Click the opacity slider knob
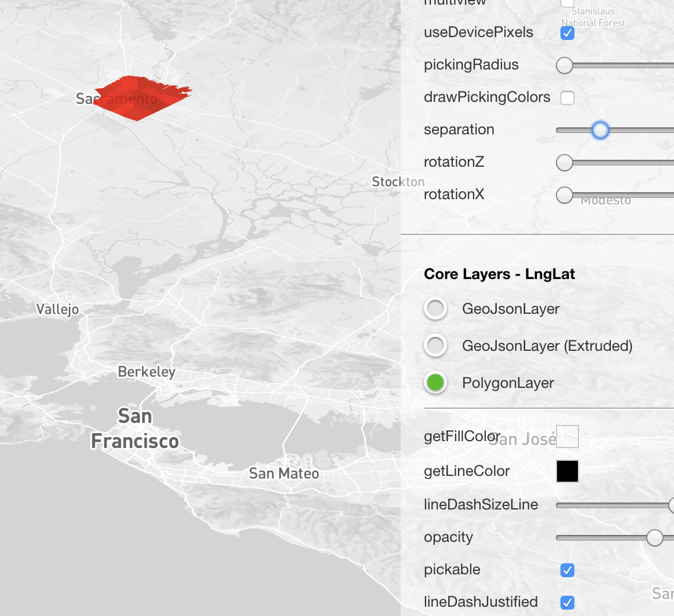The image size is (674, 616). pyautogui.click(x=655, y=538)
